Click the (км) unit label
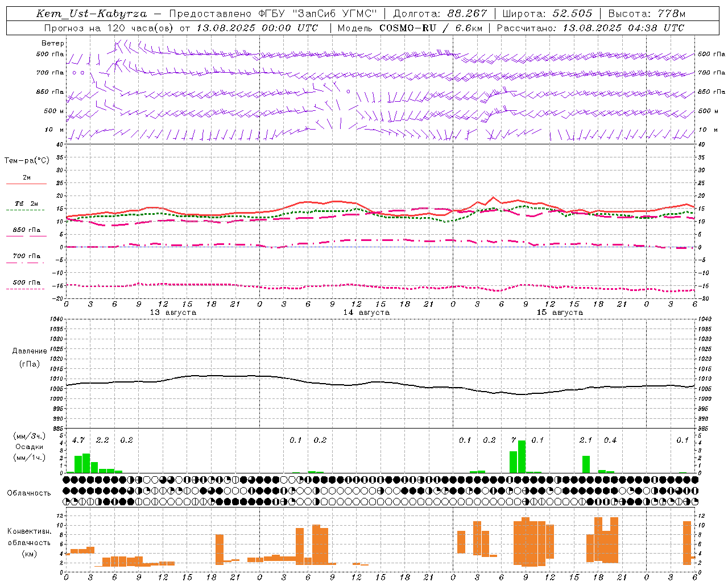The width and height of the screenshot is (728, 582). (x=30, y=554)
